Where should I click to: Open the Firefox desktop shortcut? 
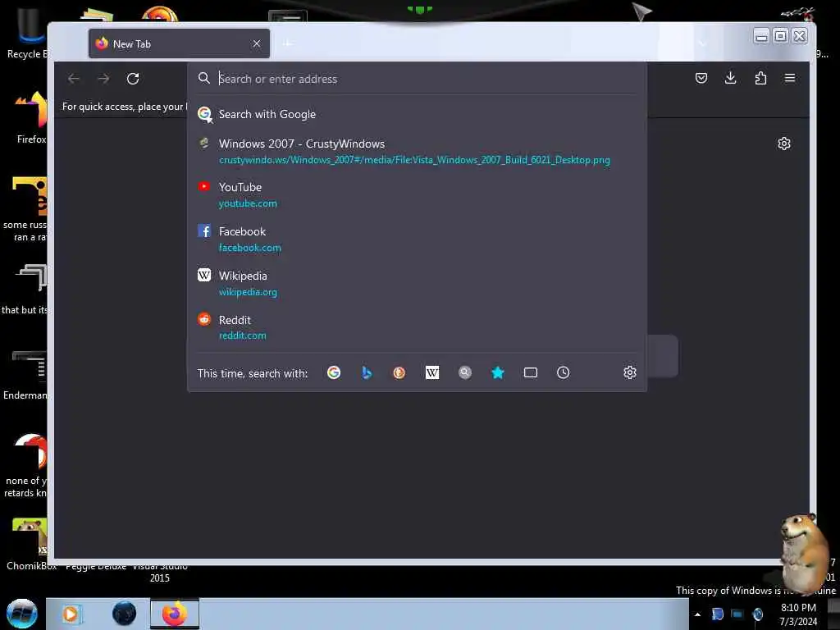30,117
